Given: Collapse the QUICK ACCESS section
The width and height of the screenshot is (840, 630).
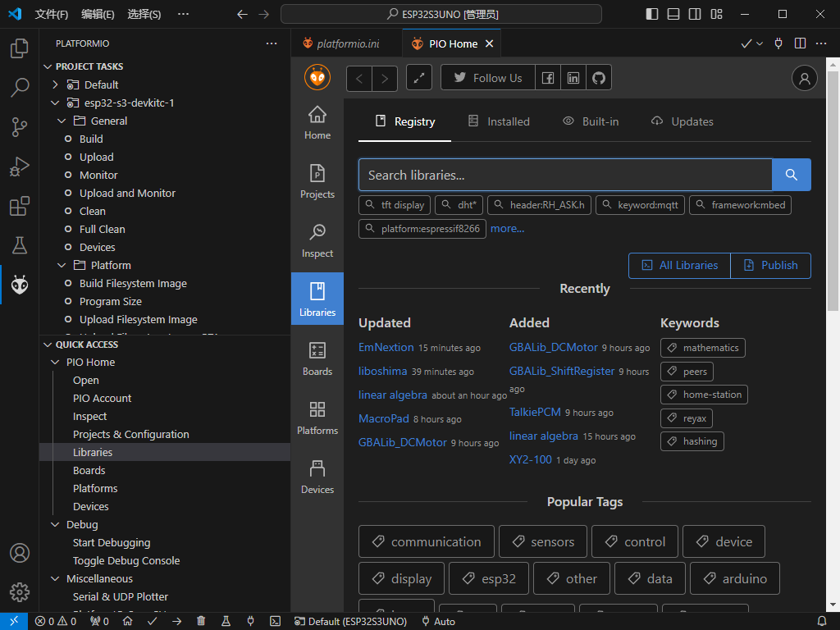Looking at the screenshot, I should (x=48, y=345).
